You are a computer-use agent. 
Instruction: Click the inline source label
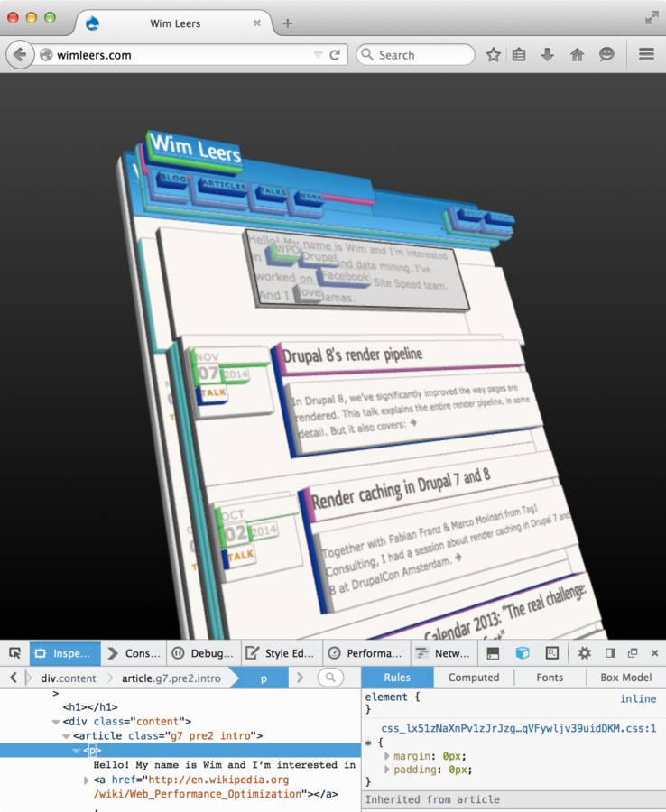point(638,698)
